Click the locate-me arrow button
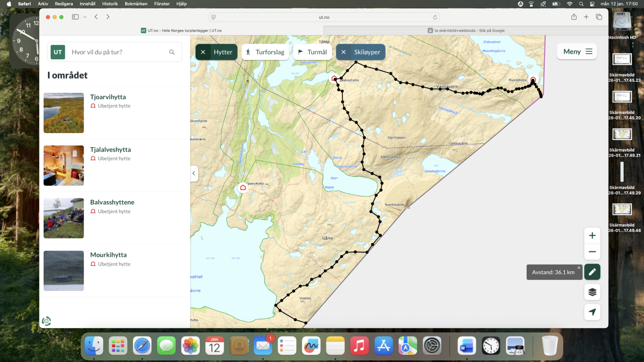Viewport: 644px width, 362px height. coord(592,312)
